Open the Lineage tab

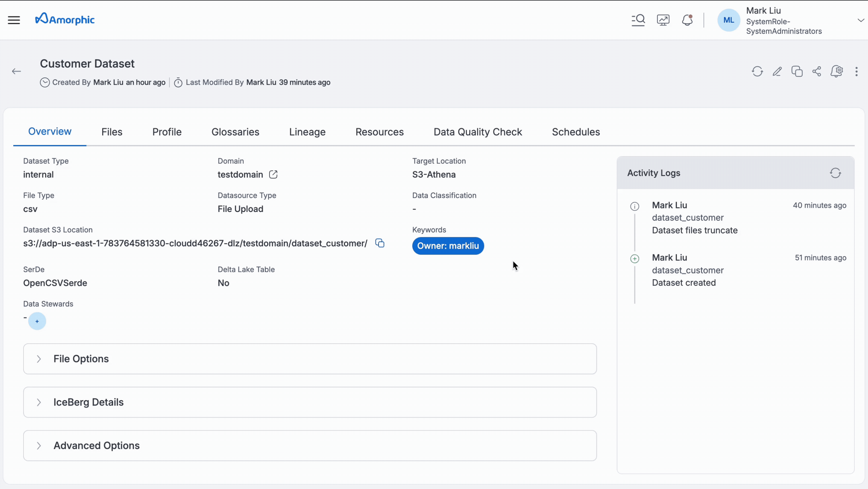307,132
